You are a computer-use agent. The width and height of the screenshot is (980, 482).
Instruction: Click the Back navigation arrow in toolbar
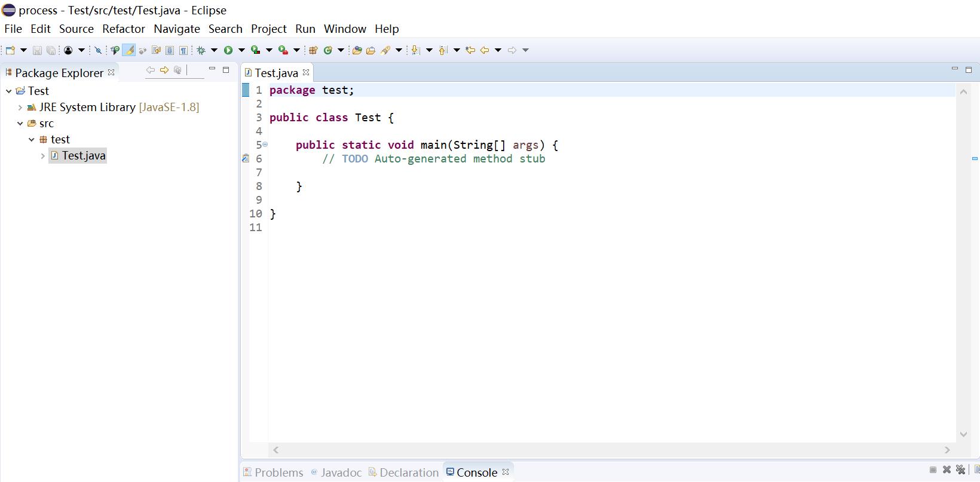[485, 50]
